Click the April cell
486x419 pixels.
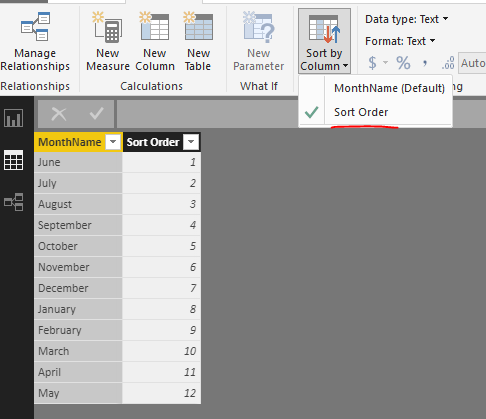tap(78, 372)
